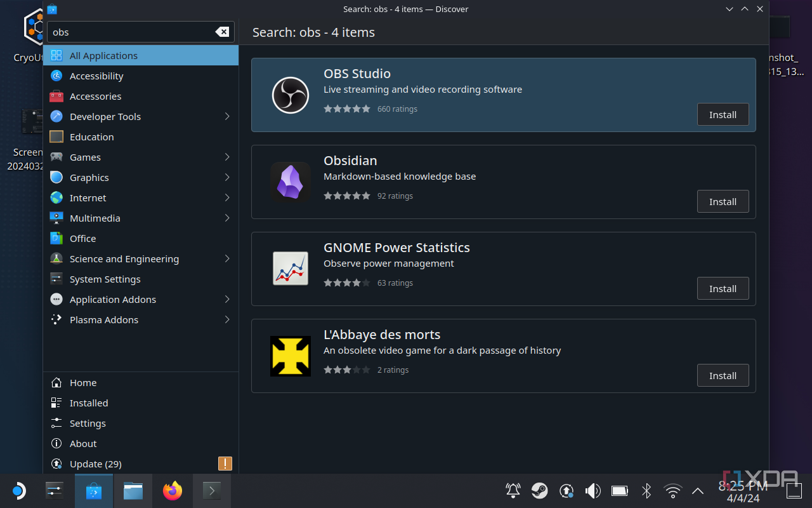This screenshot has height=508, width=812.
Task: Show hidden system tray icons arrow
Action: tap(698, 490)
